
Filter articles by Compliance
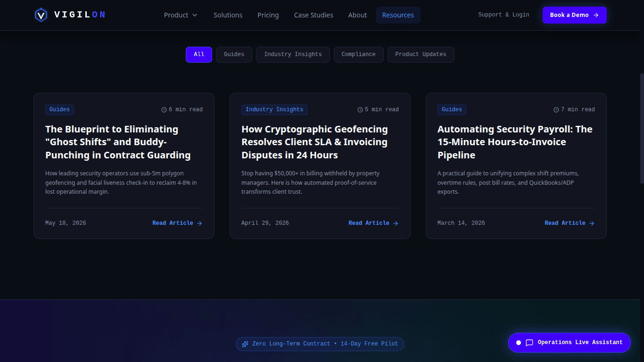coord(358,55)
